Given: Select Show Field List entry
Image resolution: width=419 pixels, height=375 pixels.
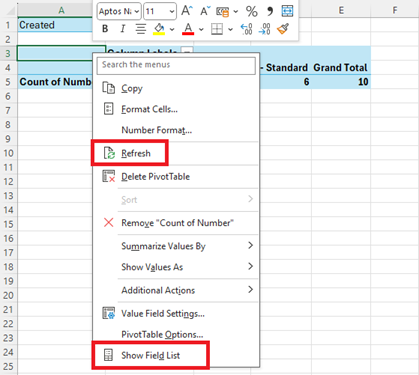Looking at the screenshot, I should click(176, 355).
